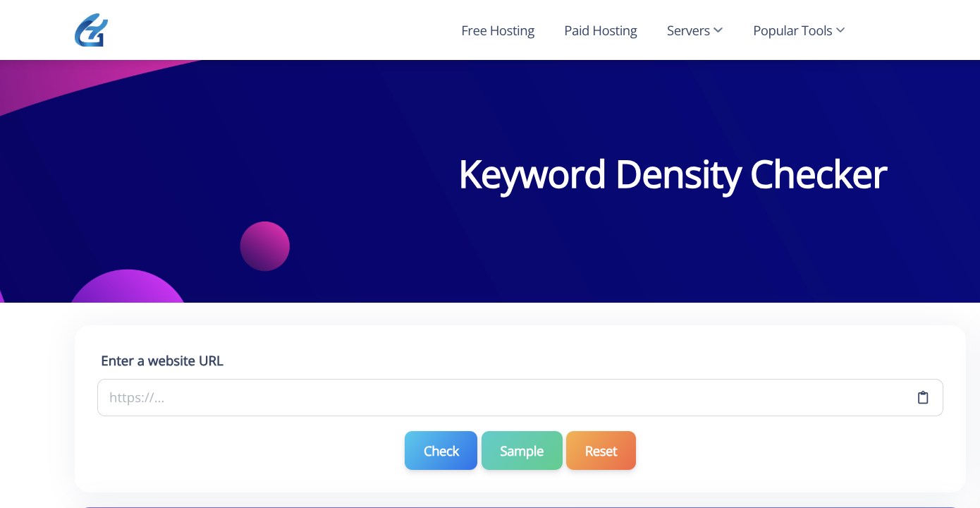Focus the website URL input field
This screenshot has height=508, width=980.
coord(494,397)
